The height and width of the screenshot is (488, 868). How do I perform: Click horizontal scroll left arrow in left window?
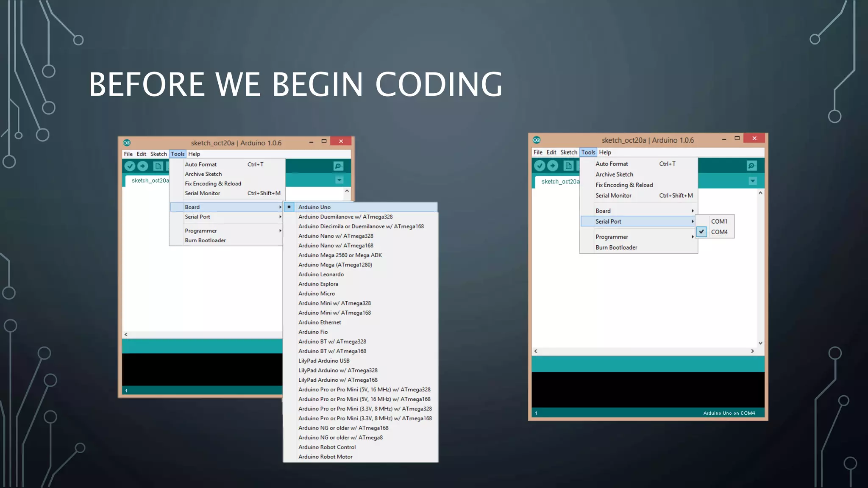(126, 335)
